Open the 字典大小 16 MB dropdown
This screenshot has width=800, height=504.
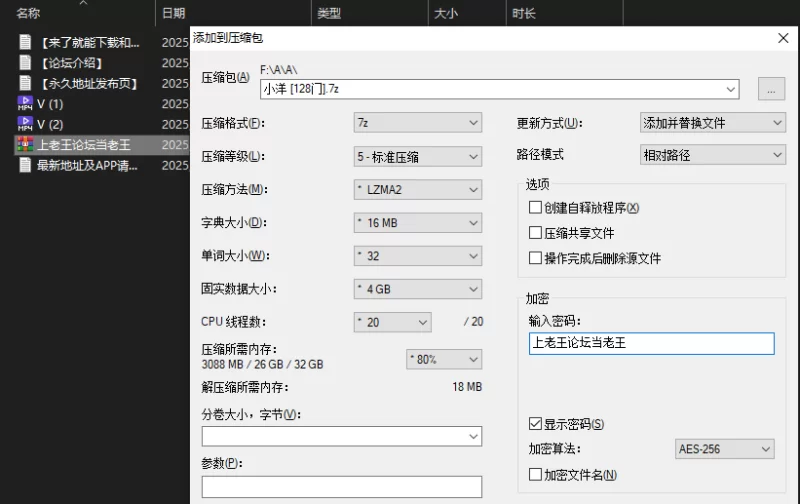tap(417, 223)
